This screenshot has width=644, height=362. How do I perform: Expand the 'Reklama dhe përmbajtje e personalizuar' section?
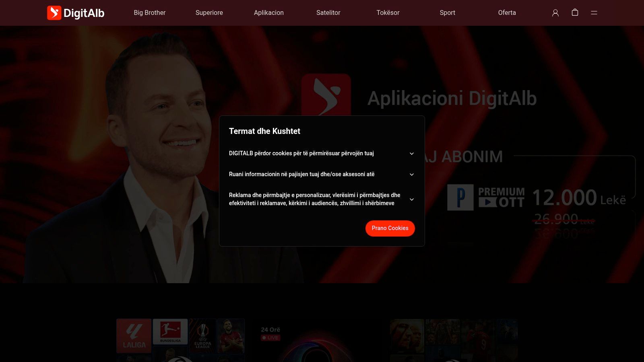(x=411, y=199)
